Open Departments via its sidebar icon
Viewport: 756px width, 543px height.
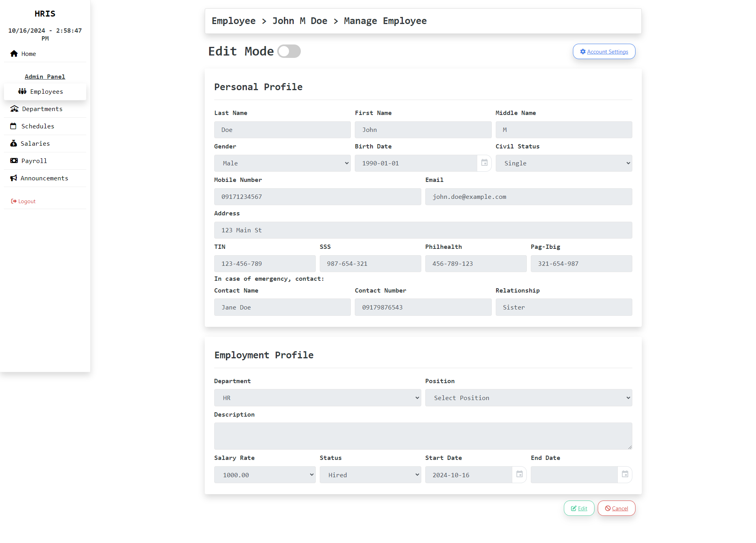pyautogui.click(x=14, y=109)
